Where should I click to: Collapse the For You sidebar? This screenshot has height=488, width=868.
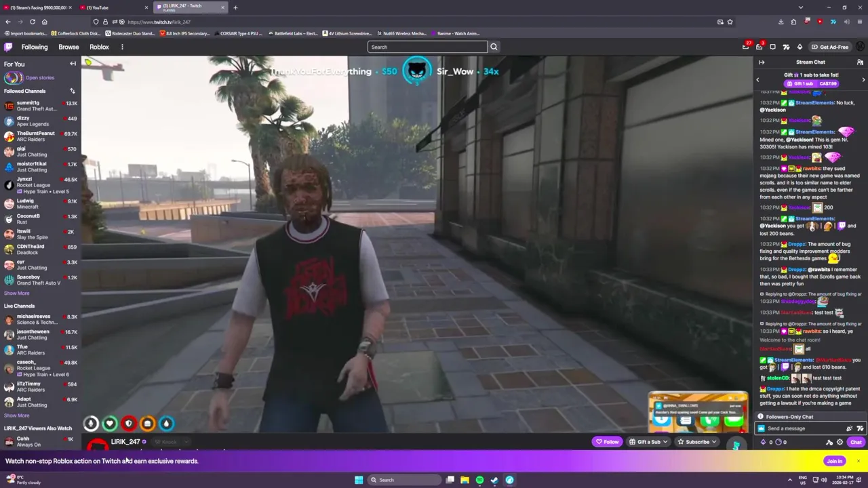73,64
